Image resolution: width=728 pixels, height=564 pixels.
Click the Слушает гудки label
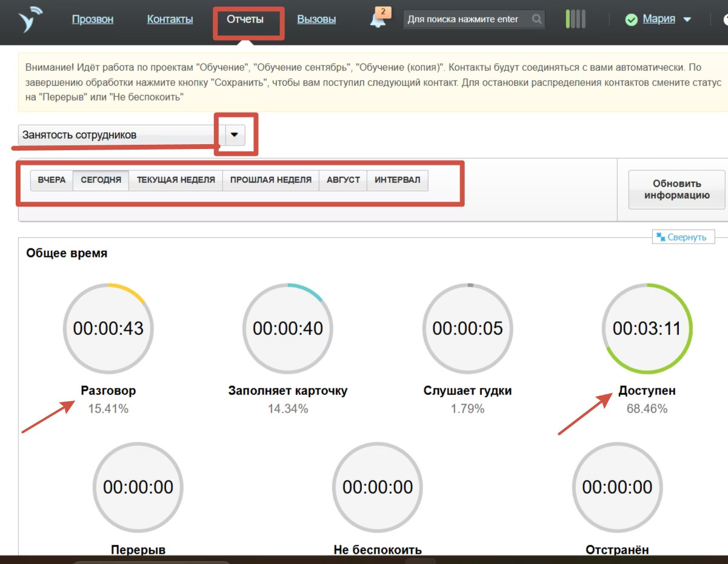(467, 391)
